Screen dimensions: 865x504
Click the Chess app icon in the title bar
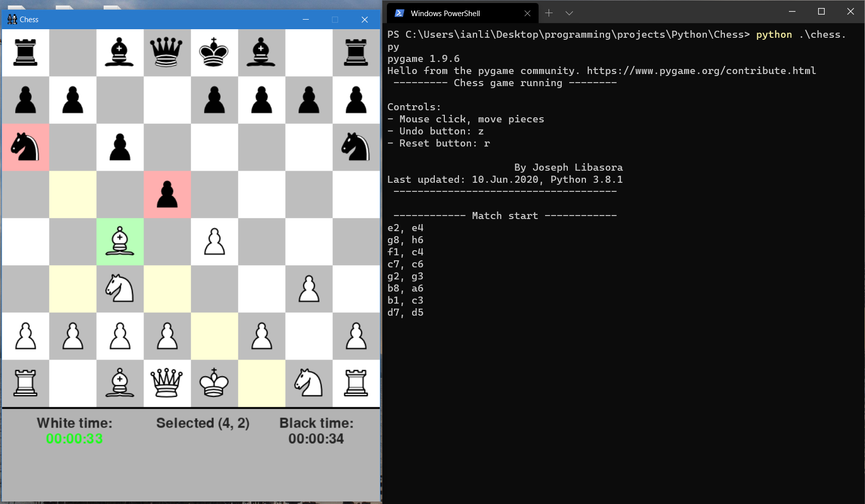12,19
